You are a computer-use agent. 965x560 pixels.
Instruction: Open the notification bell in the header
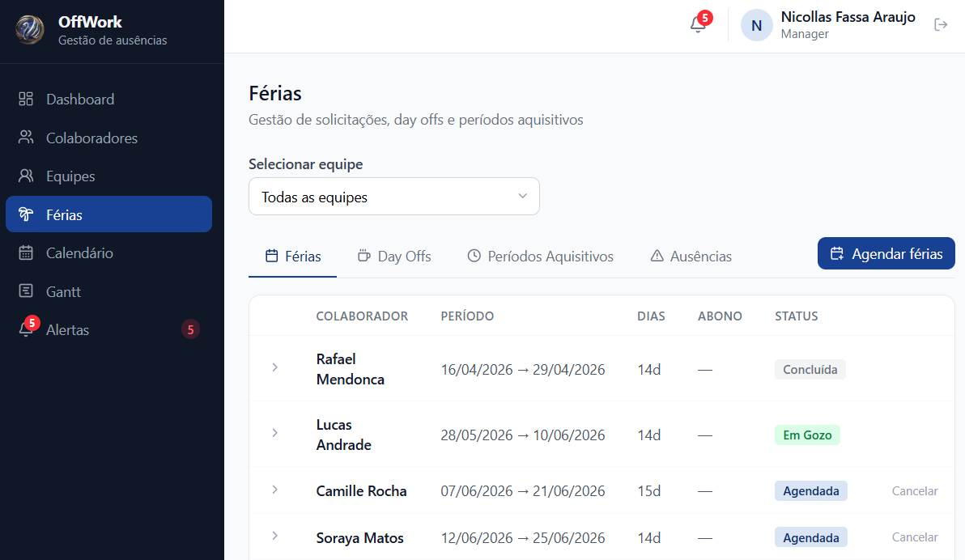tap(698, 24)
